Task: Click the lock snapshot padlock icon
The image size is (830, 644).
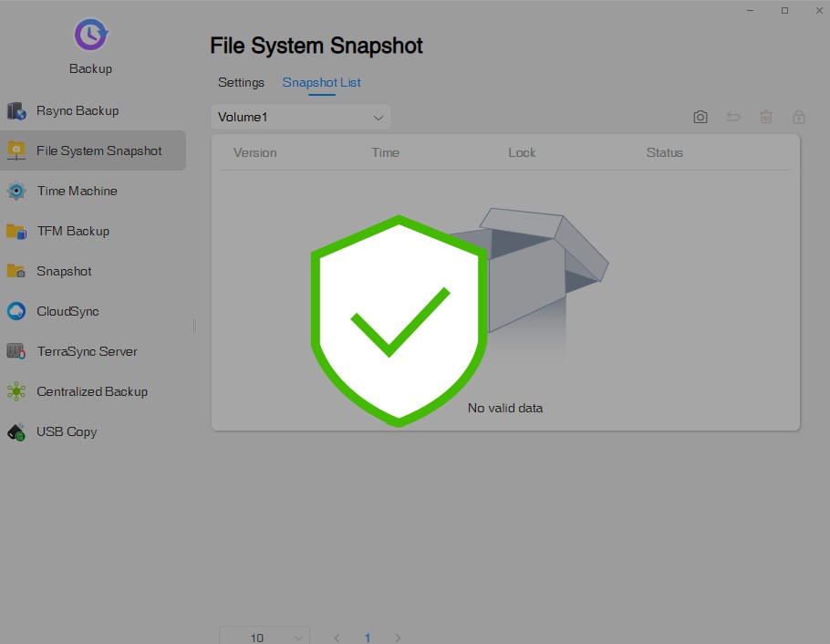Action: pyautogui.click(x=799, y=117)
